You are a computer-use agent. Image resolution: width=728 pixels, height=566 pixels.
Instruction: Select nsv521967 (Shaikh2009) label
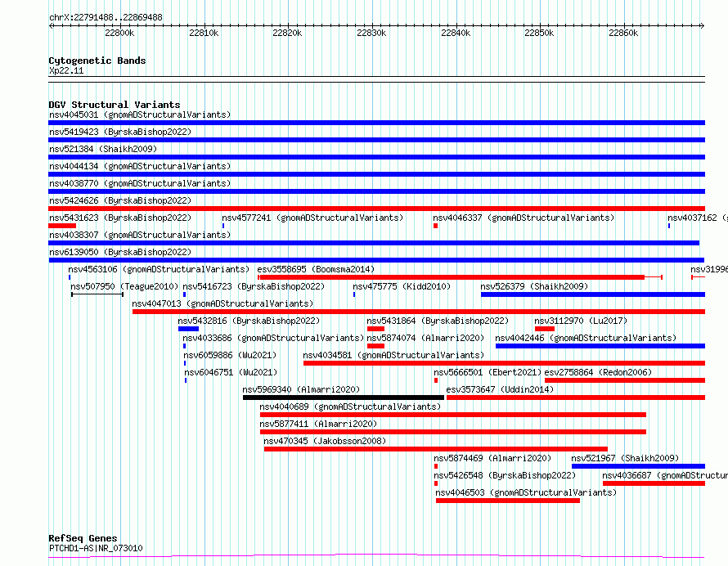coord(625,458)
